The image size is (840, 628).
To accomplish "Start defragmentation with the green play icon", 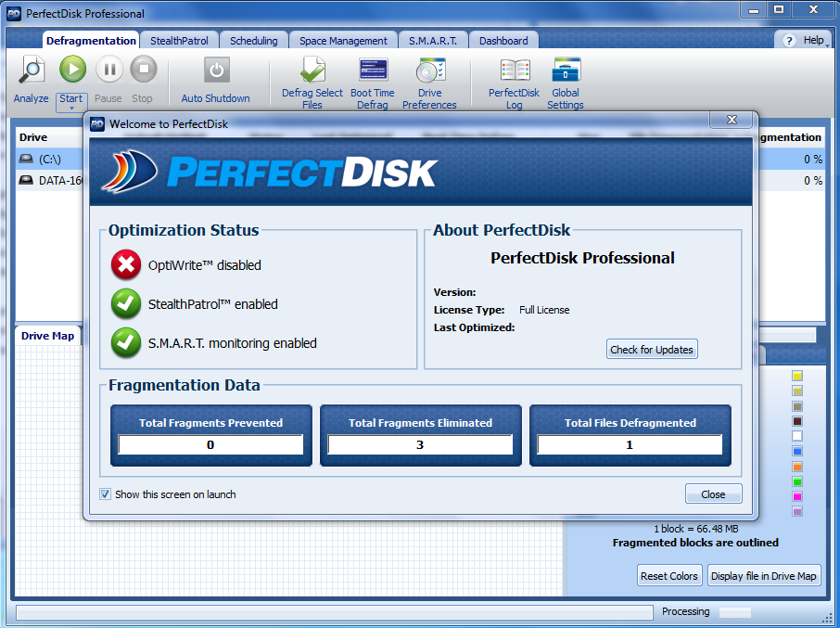I will pos(72,70).
